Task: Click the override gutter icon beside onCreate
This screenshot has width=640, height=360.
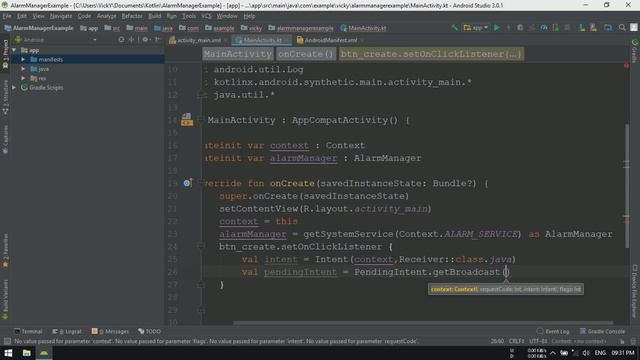Action: pyautogui.click(x=187, y=183)
